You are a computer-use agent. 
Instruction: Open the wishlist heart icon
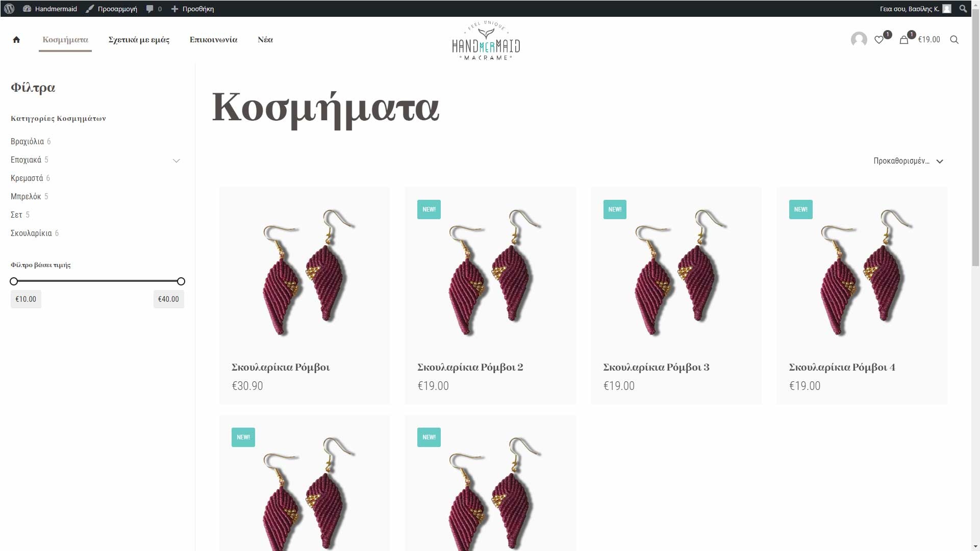click(x=879, y=40)
